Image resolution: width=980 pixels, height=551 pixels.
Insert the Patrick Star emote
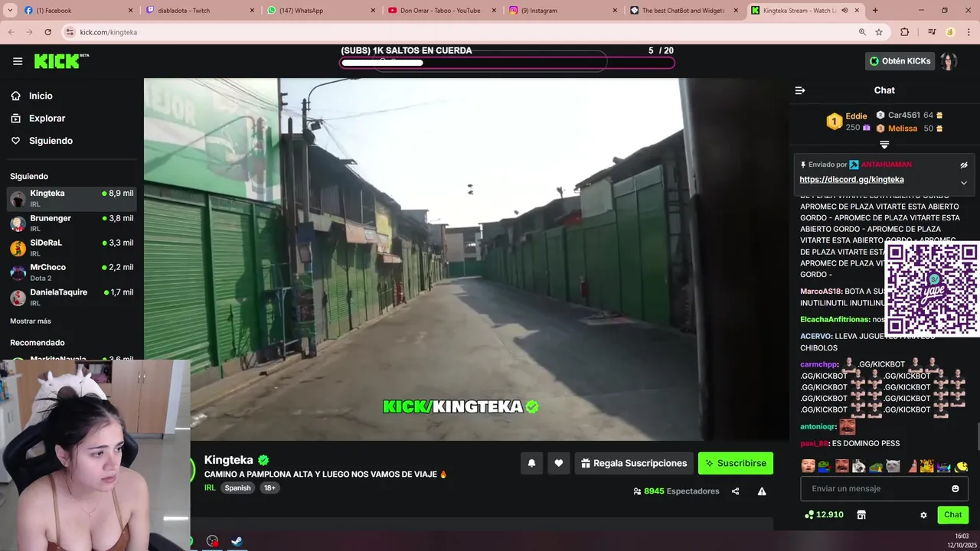click(911, 466)
